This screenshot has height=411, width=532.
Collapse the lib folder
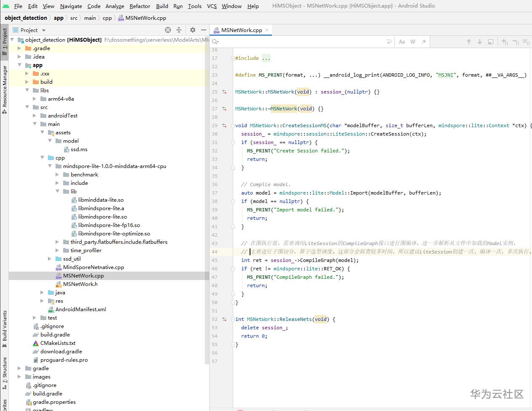tap(58, 191)
